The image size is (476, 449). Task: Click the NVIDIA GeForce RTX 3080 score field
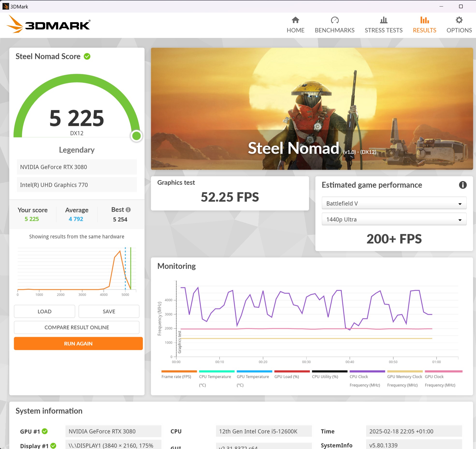pyautogui.click(x=77, y=167)
